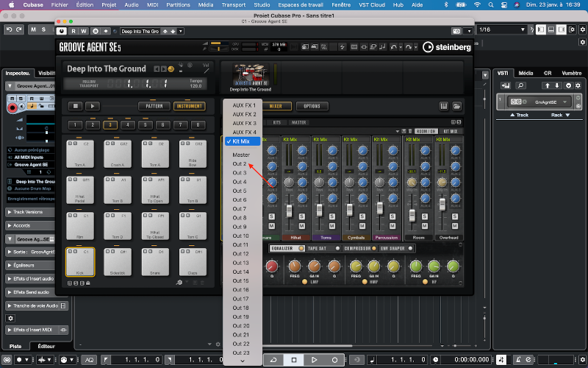The height and width of the screenshot is (368, 588).
Task: Stop the Groove Agent pattern player
Action: (76, 106)
